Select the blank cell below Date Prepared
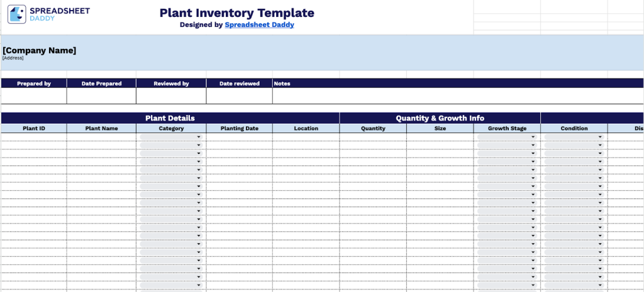Viewport: 644px width, 292px height. (101, 95)
